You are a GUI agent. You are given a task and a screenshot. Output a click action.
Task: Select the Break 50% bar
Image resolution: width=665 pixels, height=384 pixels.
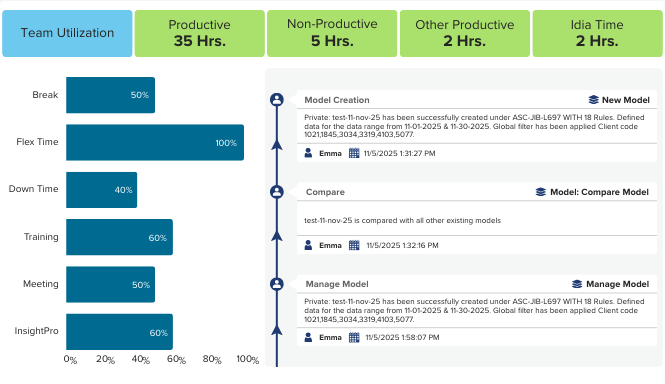click(110, 95)
